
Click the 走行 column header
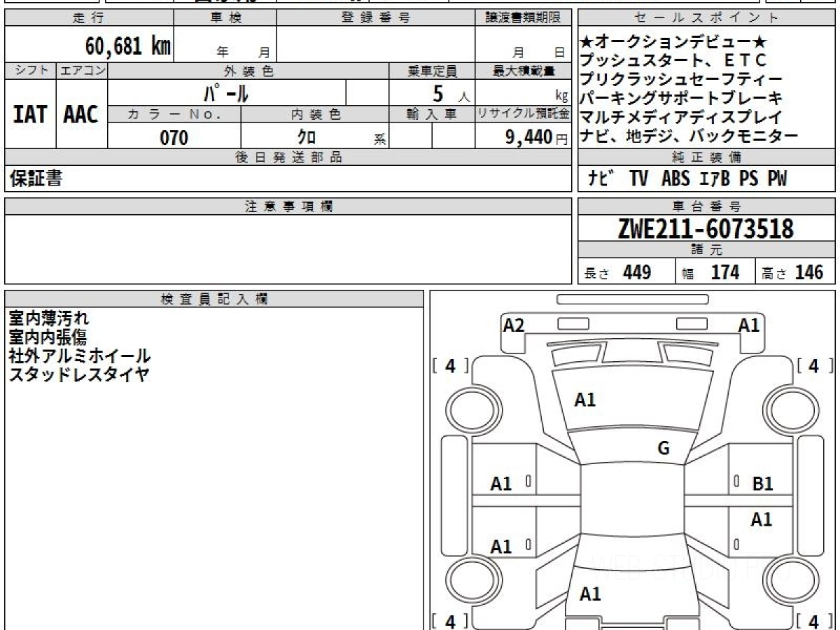point(88,18)
